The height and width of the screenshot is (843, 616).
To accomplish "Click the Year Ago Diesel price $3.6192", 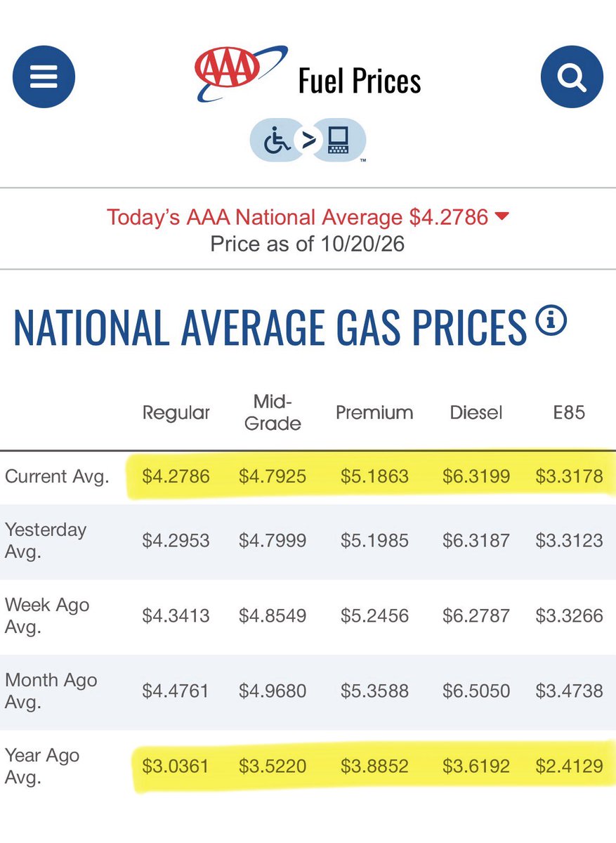I will (x=476, y=766).
